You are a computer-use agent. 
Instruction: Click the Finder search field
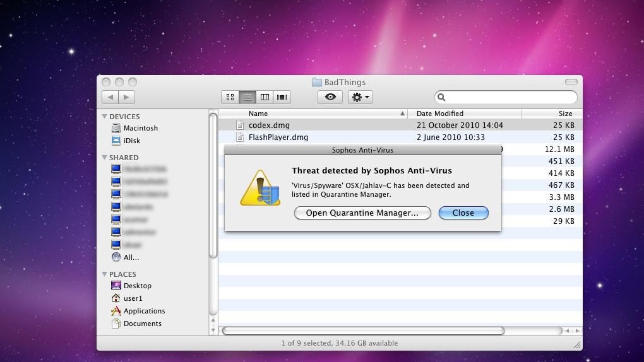click(506, 97)
